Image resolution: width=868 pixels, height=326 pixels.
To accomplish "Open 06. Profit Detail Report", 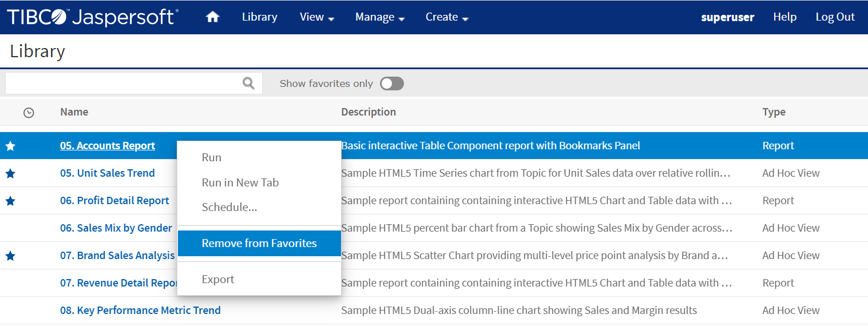I will (114, 201).
